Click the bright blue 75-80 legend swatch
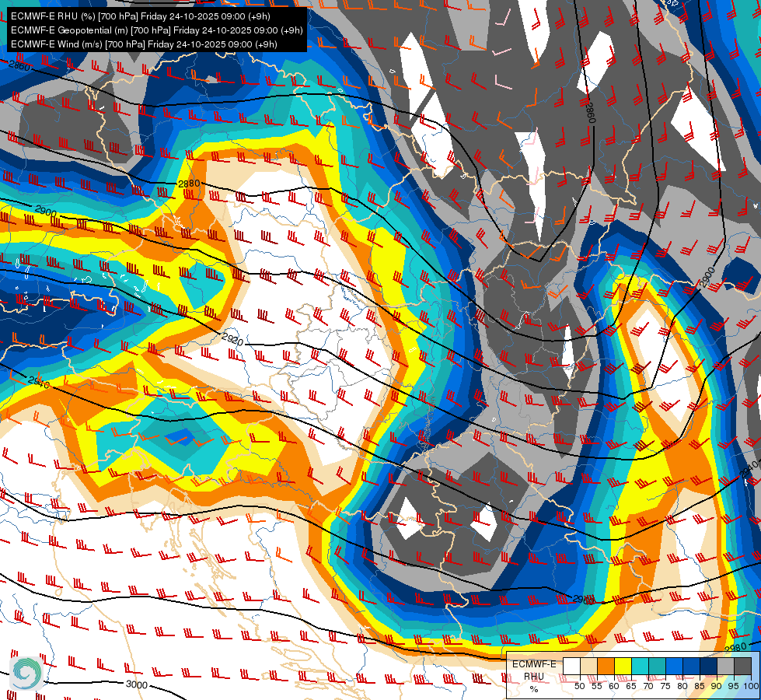The image size is (761, 700). [x=674, y=666]
